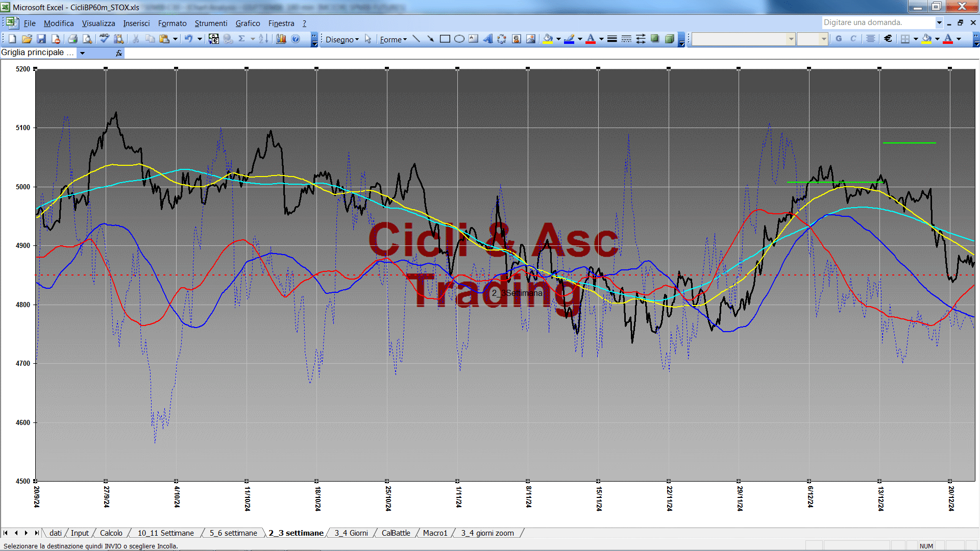Expand the Paste options arrow
The image size is (980, 551).
point(175,39)
